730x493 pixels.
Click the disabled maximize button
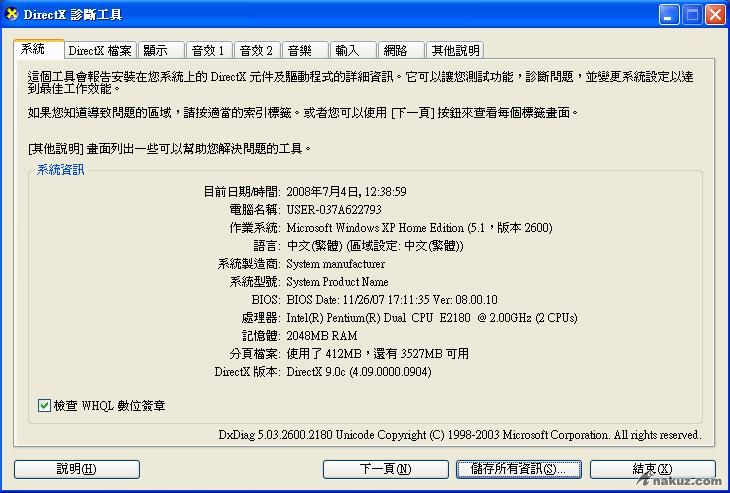pyautogui.click(x=692, y=15)
